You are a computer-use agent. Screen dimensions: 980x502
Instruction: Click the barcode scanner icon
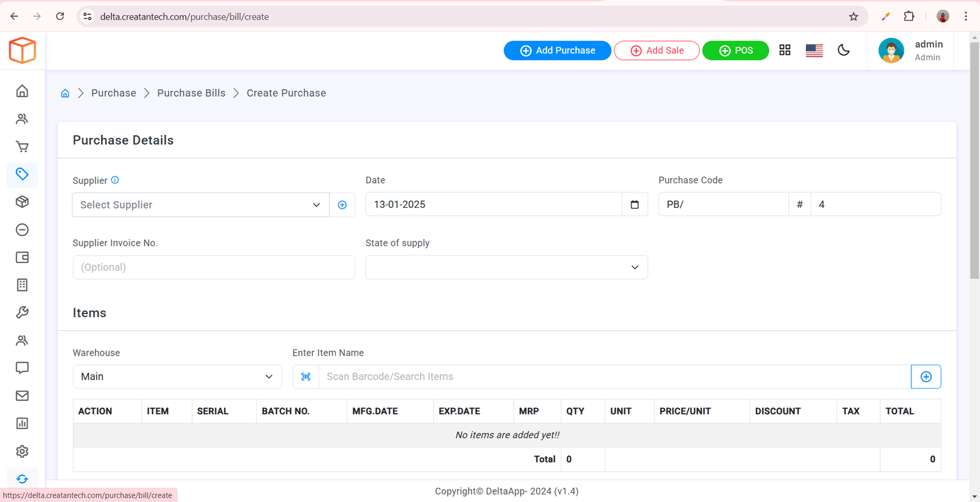tap(306, 377)
